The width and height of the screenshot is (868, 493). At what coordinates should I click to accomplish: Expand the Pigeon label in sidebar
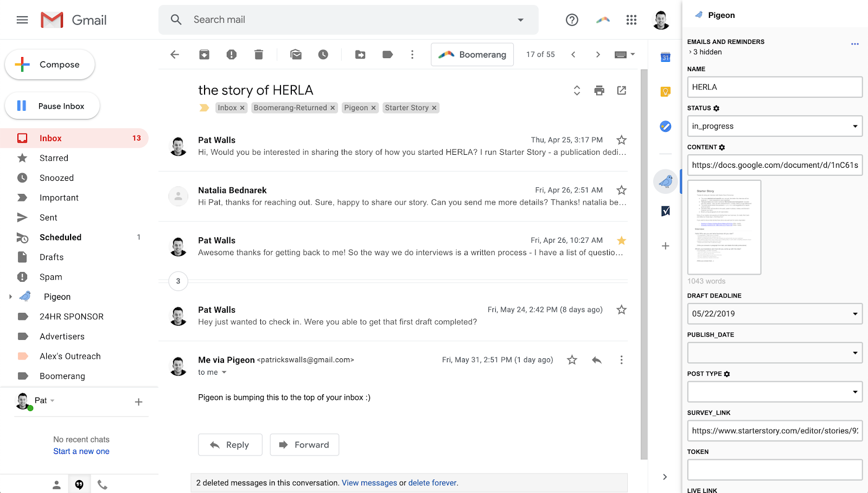point(10,296)
